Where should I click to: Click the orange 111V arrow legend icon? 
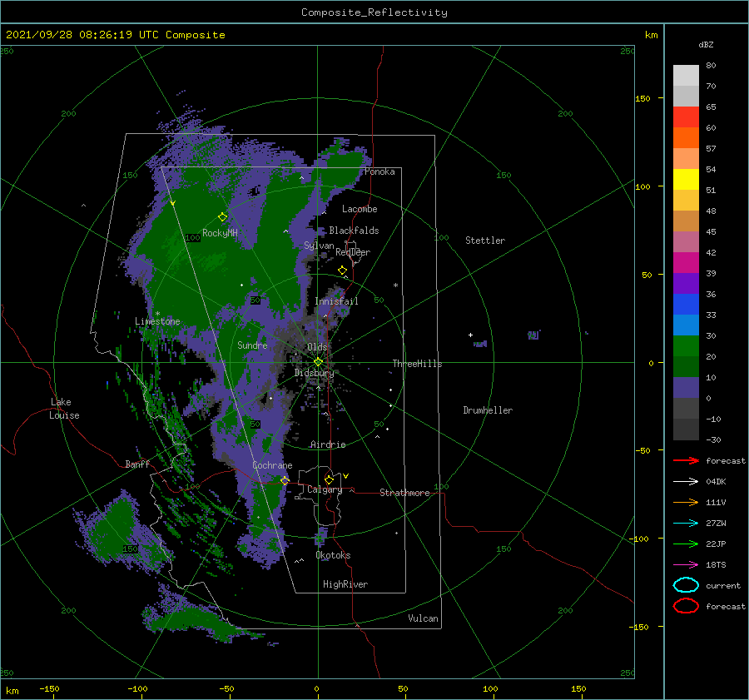click(x=686, y=502)
